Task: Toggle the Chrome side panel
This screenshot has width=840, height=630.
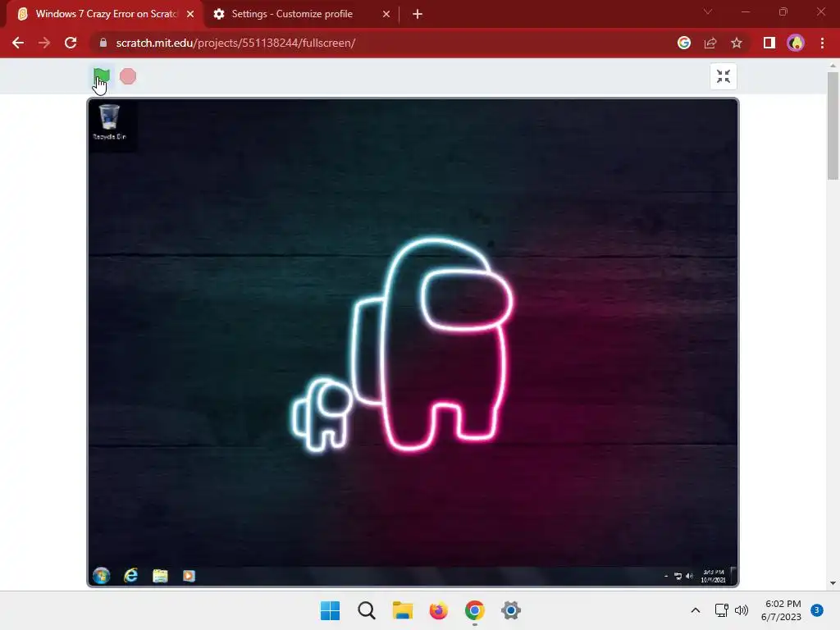Action: click(769, 43)
